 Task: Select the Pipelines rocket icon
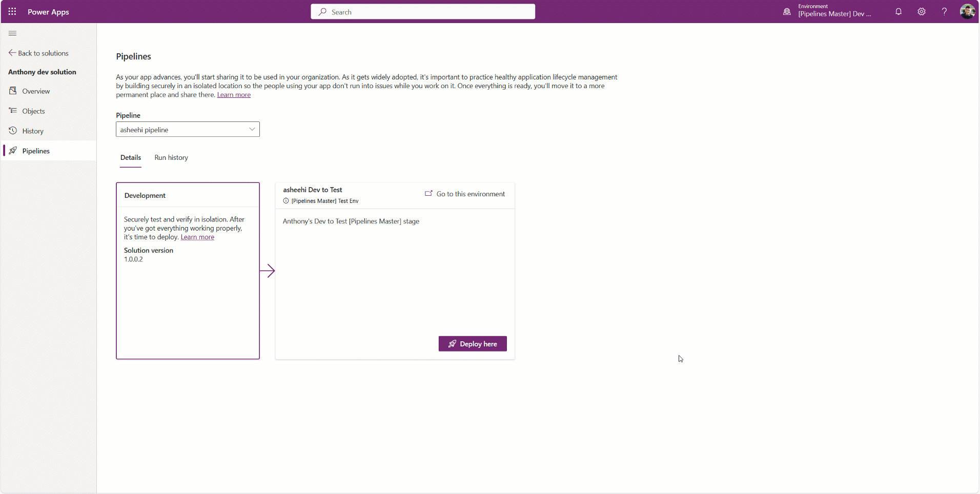14,150
